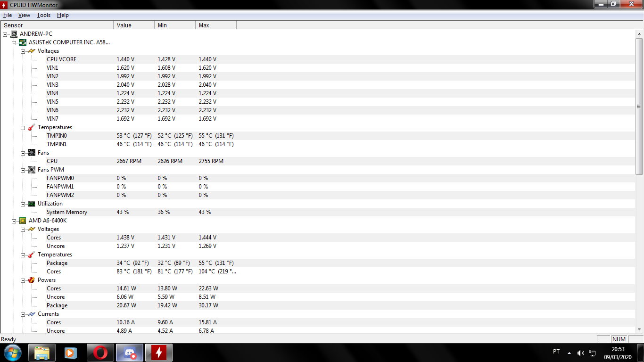Click the network tray icon
Screen dimensions: 644x362
(593, 353)
